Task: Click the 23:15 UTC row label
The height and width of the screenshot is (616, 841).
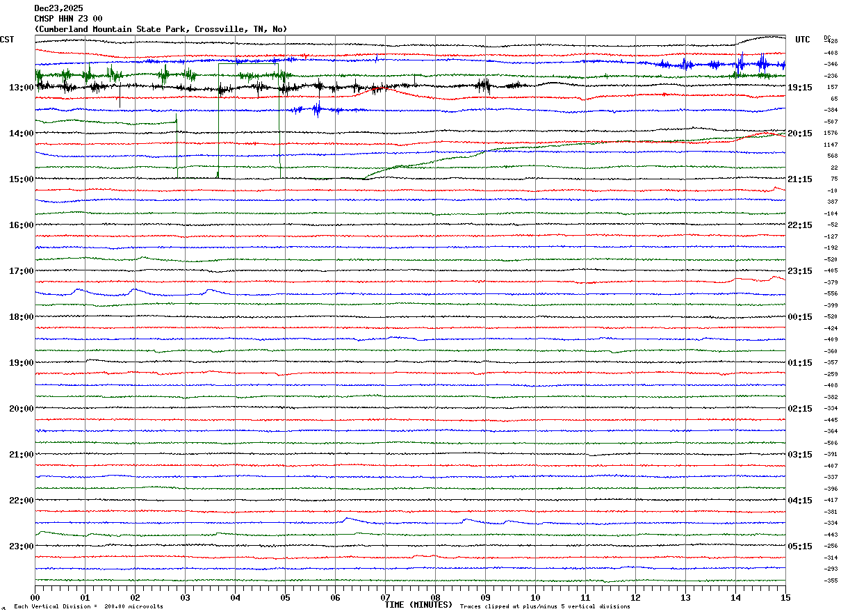Action: coord(800,271)
